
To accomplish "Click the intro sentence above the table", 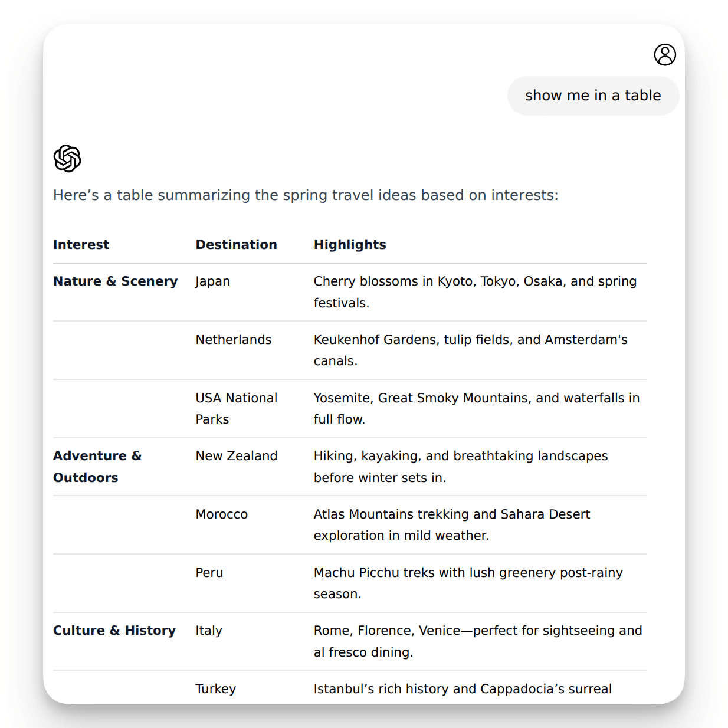I will pos(305,195).
